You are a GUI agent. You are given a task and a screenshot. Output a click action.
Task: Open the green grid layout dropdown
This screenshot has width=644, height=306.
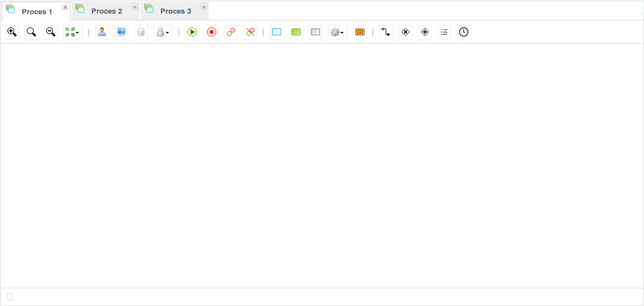click(x=72, y=32)
